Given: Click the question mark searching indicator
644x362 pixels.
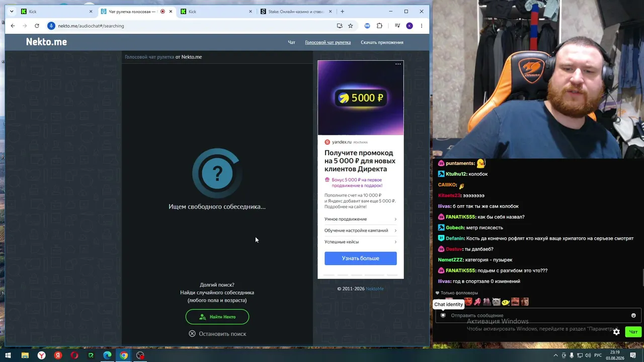Looking at the screenshot, I should (x=217, y=173).
